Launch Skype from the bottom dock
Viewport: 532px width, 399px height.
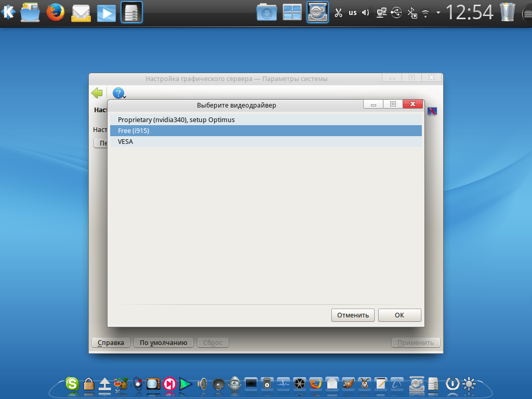72,384
